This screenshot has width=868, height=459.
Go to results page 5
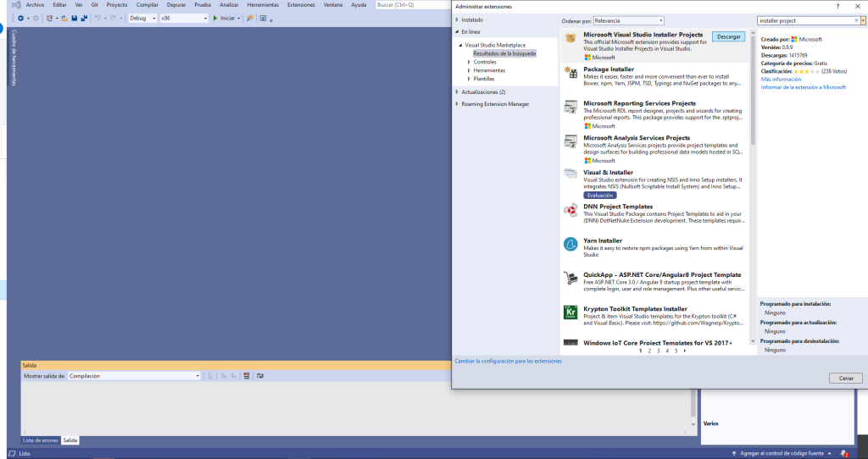(676, 351)
